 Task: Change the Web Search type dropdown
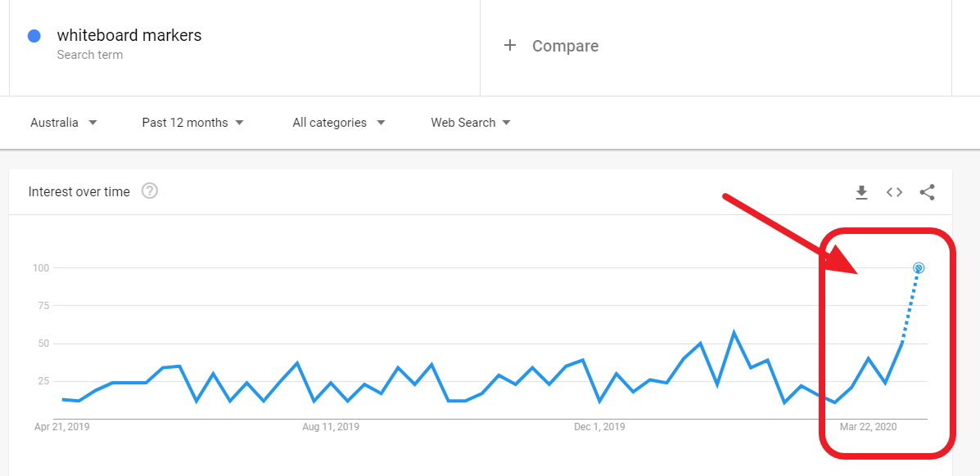coord(471,123)
